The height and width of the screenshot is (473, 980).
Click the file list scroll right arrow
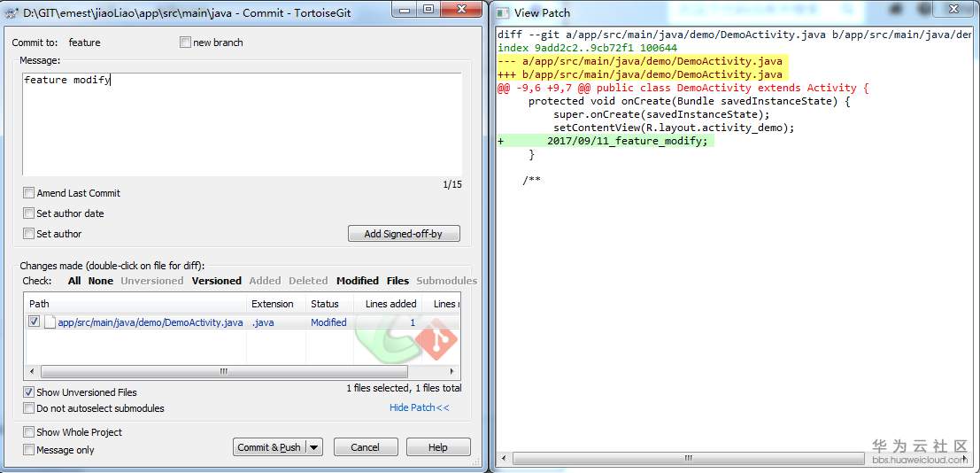(x=452, y=372)
